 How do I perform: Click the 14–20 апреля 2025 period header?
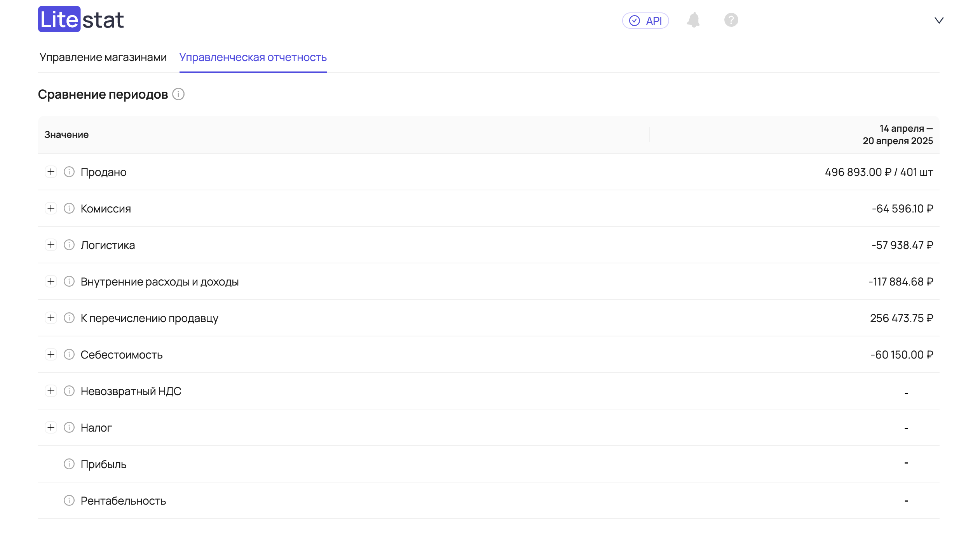(898, 134)
